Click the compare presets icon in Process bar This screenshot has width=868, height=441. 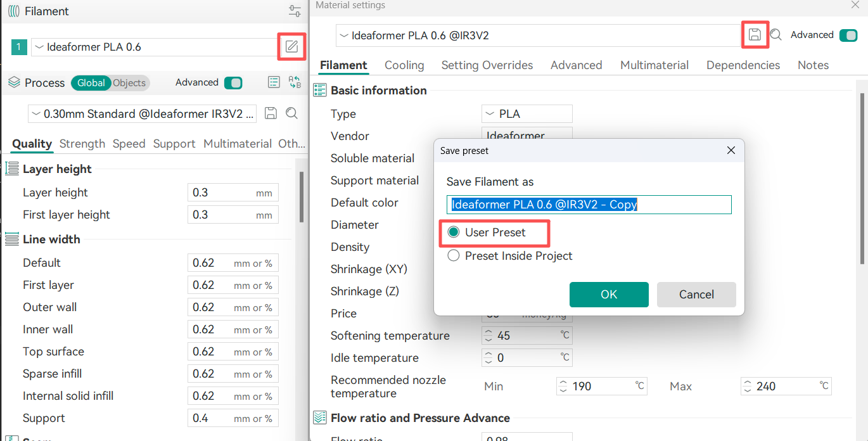tap(295, 82)
